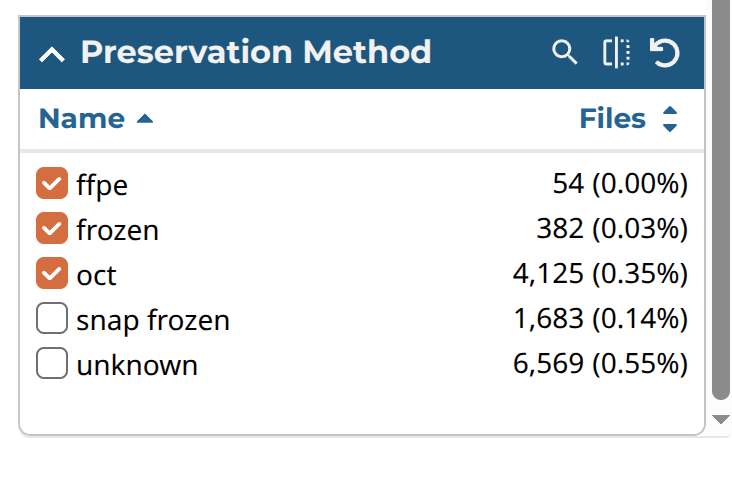Screen dimensions: 732x482
Task: Sort by the Files column header
Action: (612, 119)
